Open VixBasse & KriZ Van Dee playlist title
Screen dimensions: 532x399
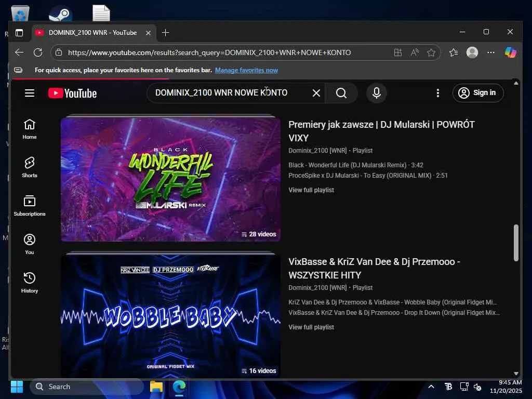tap(374, 269)
